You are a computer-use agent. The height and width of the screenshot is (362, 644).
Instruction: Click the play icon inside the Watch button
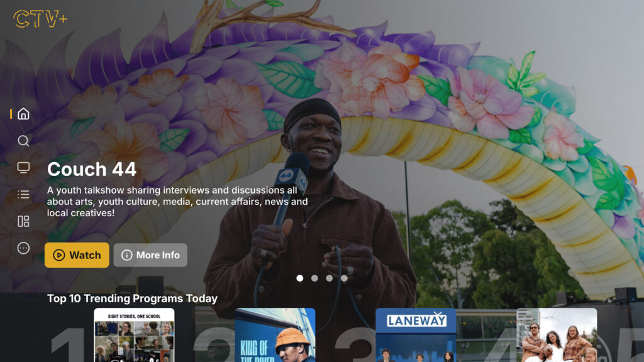58,255
